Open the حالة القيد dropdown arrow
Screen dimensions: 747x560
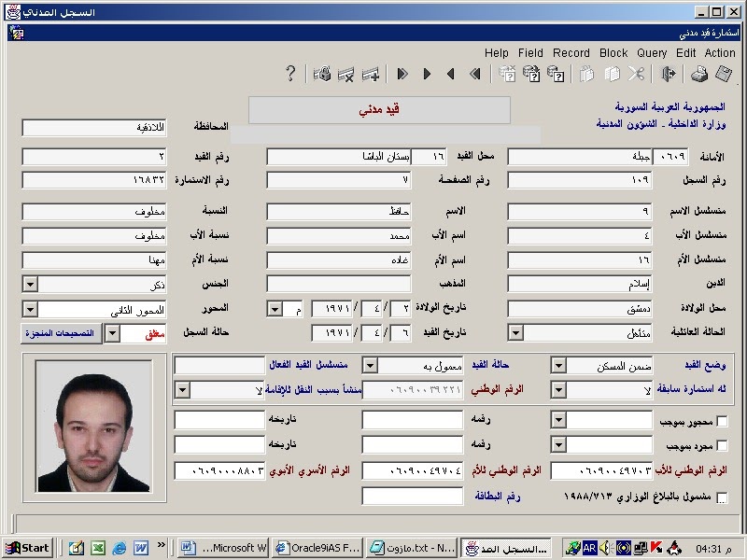tap(370, 365)
